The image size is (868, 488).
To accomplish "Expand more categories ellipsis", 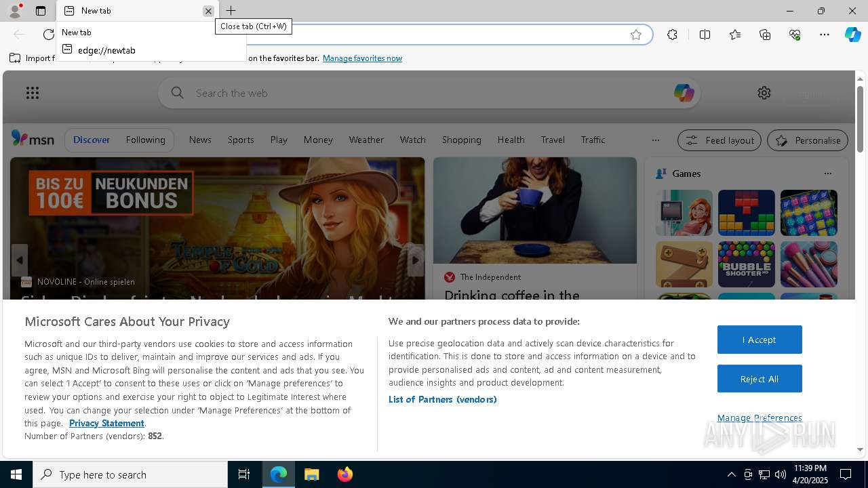I will pyautogui.click(x=655, y=140).
